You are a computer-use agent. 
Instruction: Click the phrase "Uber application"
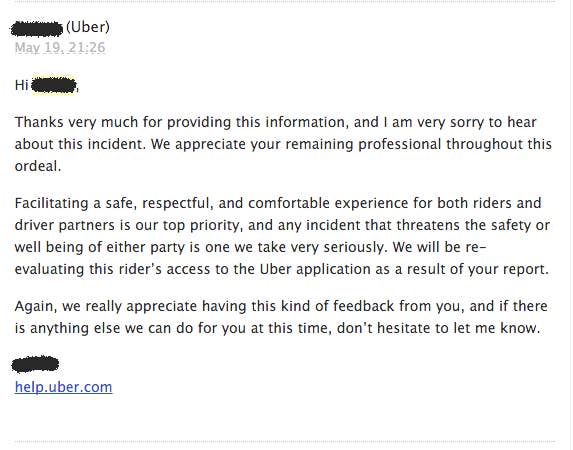pyautogui.click(x=315, y=269)
